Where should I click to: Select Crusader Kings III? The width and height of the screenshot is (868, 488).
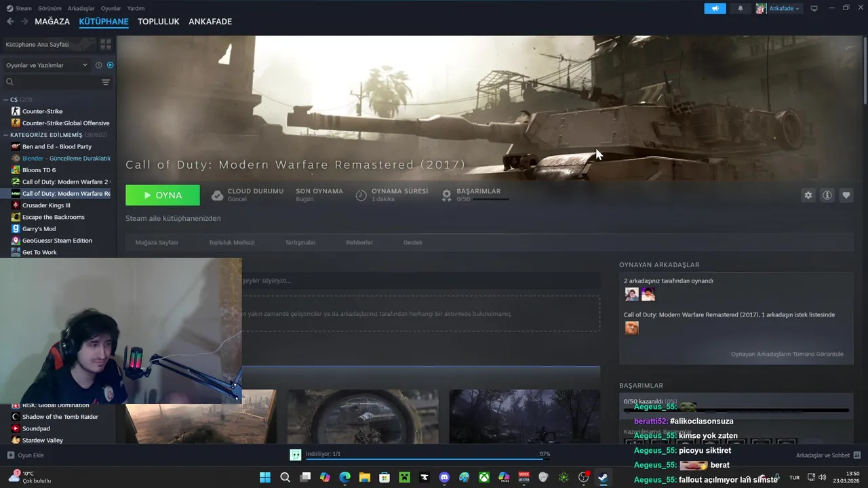tap(46, 205)
